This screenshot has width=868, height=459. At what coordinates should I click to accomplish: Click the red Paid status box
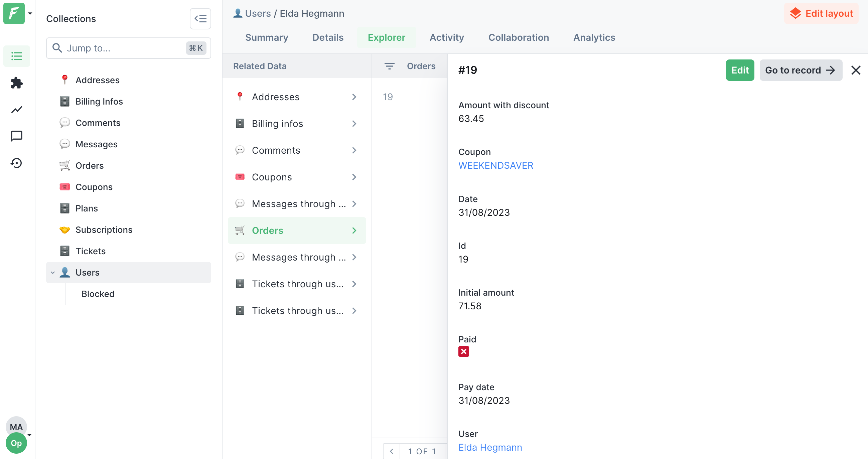[463, 351]
